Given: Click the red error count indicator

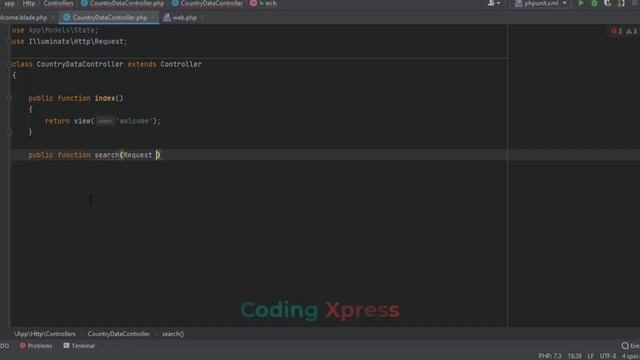Looking at the screenshot, I should 616,31.
